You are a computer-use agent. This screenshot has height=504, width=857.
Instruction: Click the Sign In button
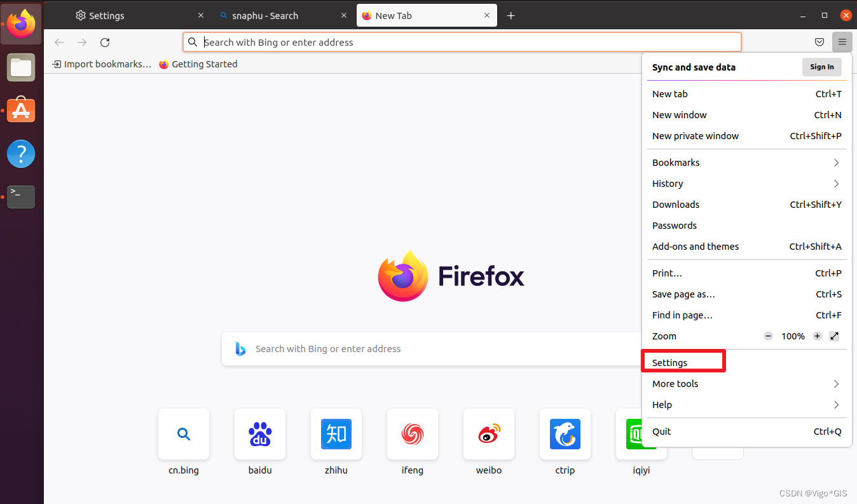(x=822, y=67)
